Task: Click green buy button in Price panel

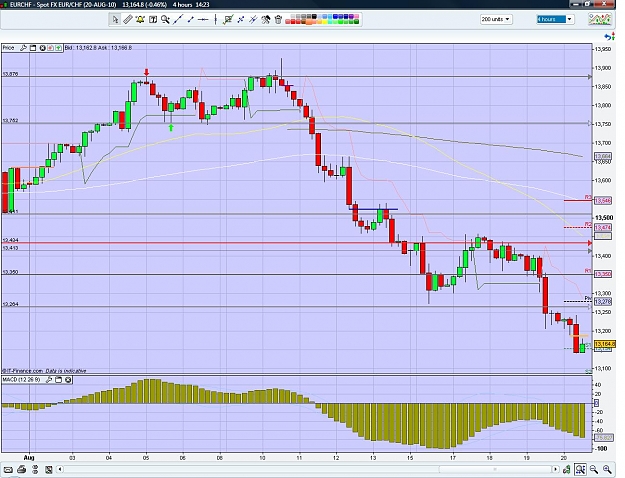Action: [x=59, y=48]
